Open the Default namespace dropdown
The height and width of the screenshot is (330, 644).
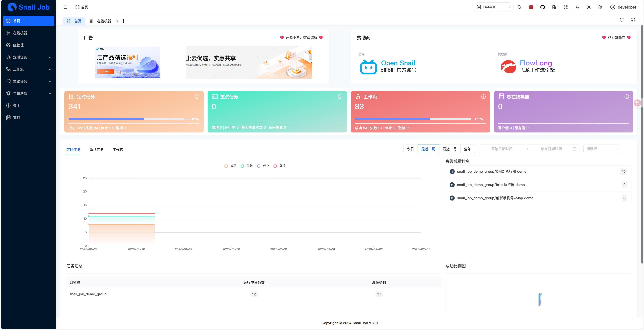[x=493, y=7]
